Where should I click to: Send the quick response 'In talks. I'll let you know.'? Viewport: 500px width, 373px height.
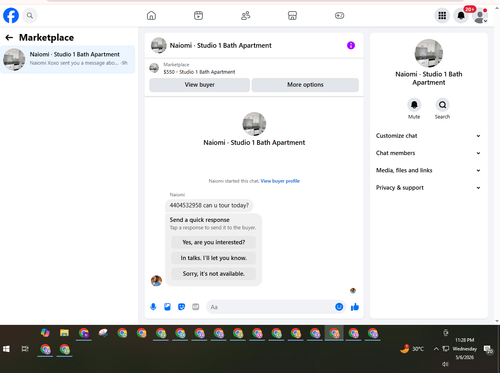click(x=213, y=258)
